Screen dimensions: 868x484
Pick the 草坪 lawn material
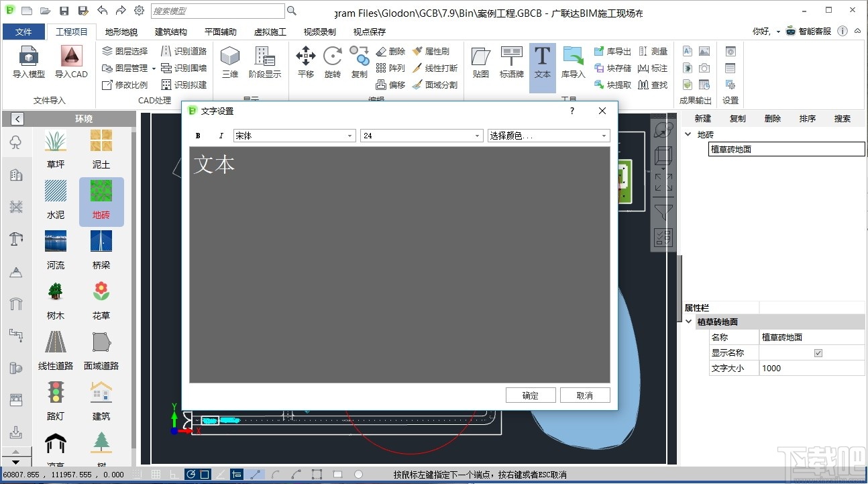pos(56,149)
